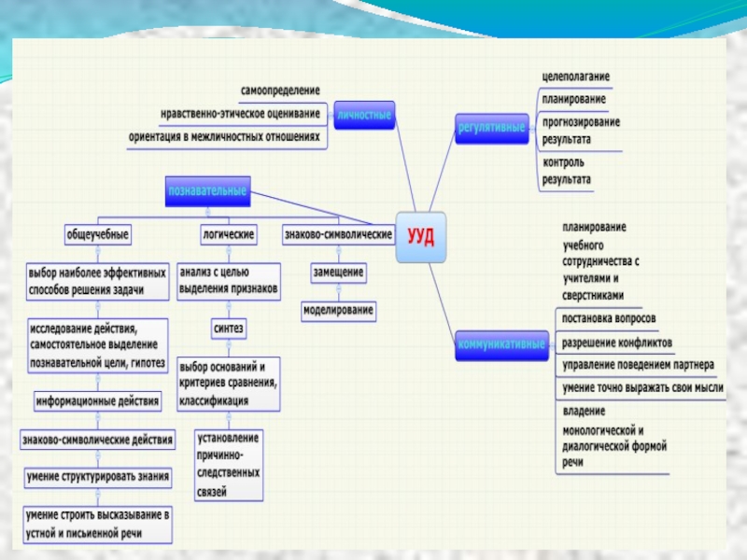Screen dimensions: 747x560
Task: Select the синтез box
Action: pos(229,329)
